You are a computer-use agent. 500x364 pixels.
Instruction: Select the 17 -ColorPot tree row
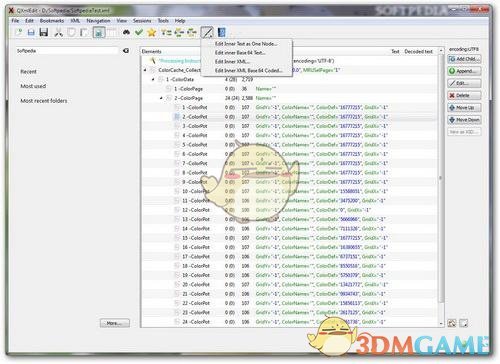click(290, 257)
